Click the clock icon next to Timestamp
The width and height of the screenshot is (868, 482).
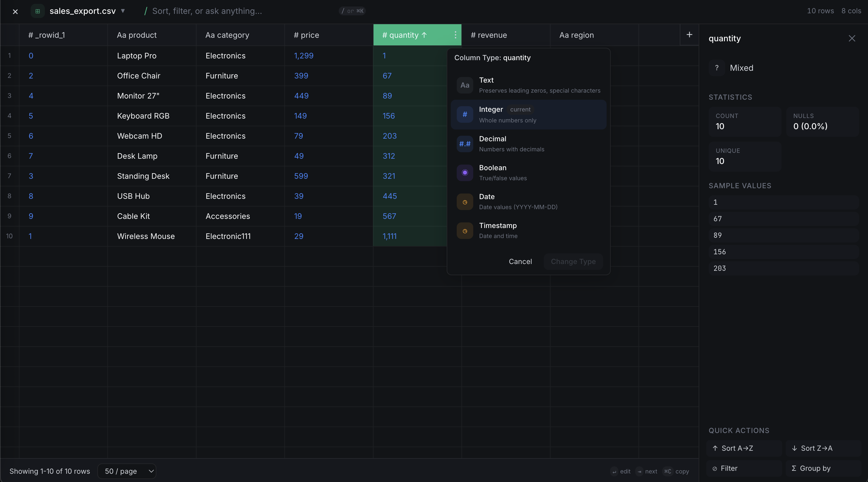(465, 230)
